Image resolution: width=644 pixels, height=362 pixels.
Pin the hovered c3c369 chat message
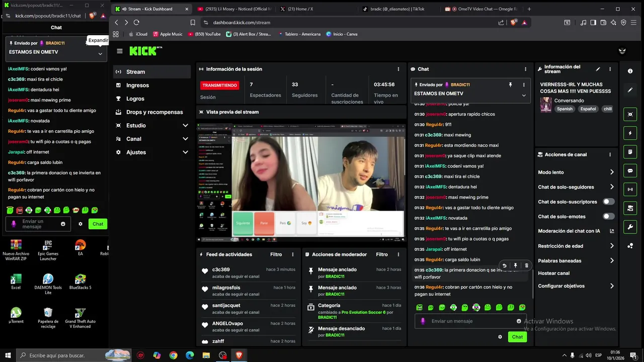(x=515, y=265)
